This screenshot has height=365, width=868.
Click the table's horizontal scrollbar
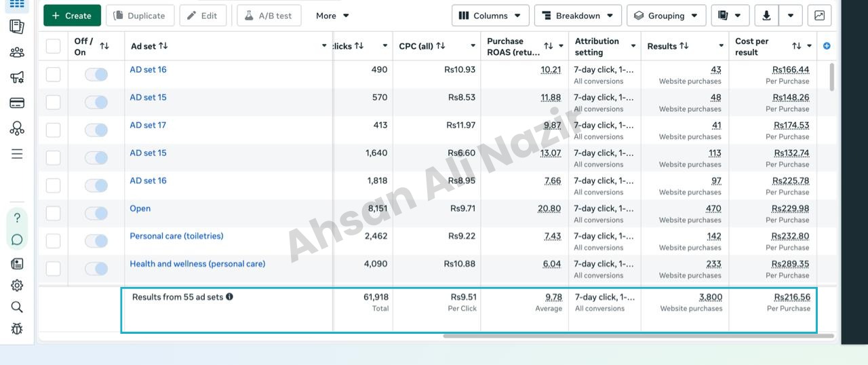coord(637,335)
